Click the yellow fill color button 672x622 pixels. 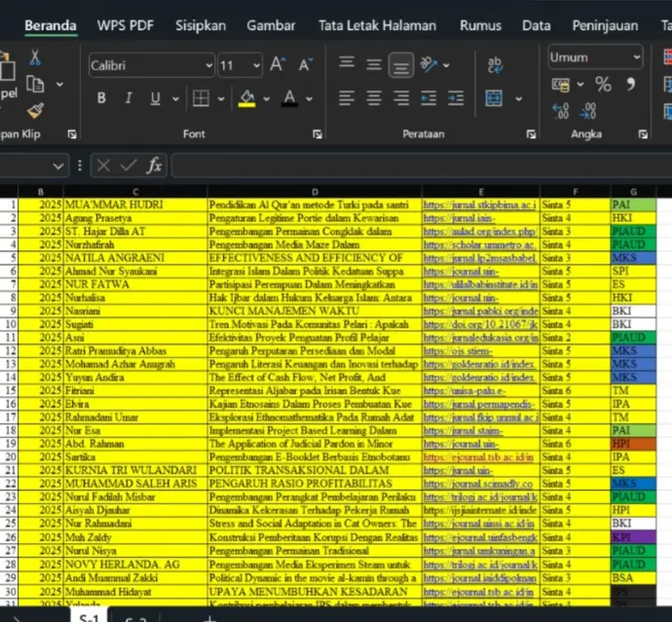pyautogui.click(x=246, y=98)
